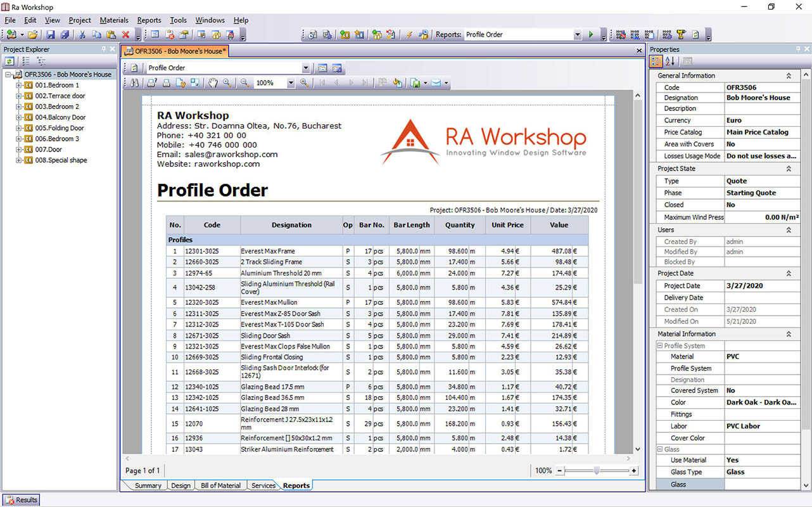Open the top toolbar Reports combo box arrow
Image resolution: width=812 pixels, height=507 pixels.
coord(577,35)
